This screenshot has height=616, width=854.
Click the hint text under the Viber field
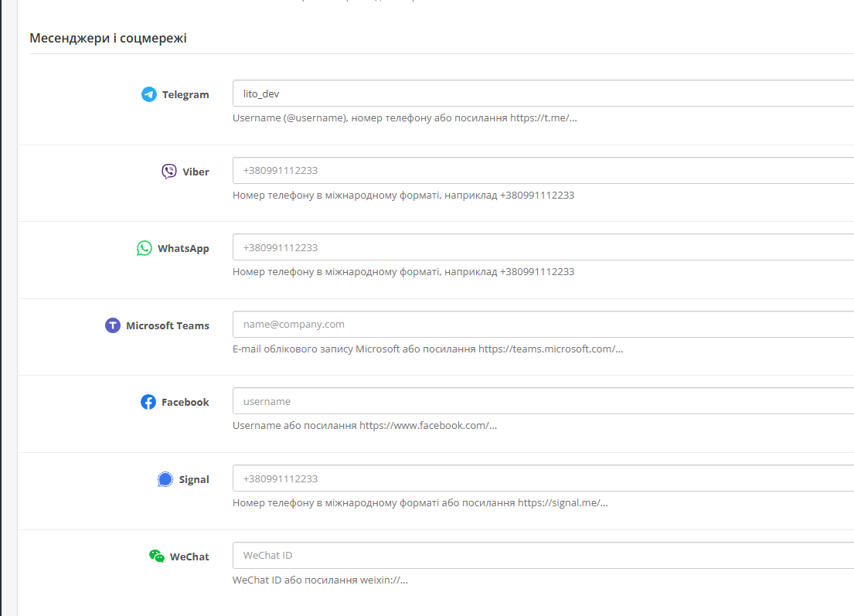(403, 195)
